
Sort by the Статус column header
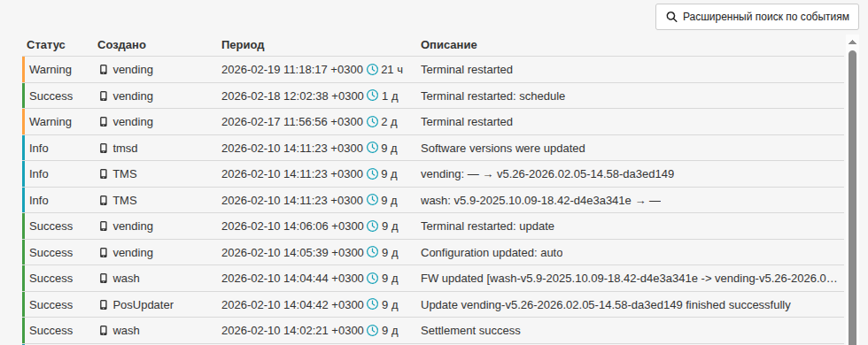[x=46, y=45]
